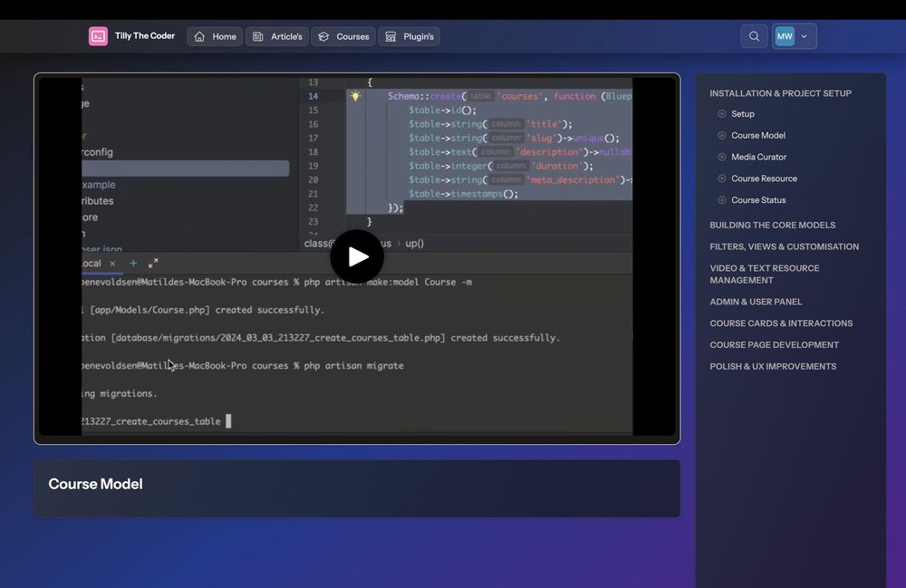Click the play icon beside Media Curator
Image resolution: width=906 pixels, height=588 pixels.
(722, 158)
